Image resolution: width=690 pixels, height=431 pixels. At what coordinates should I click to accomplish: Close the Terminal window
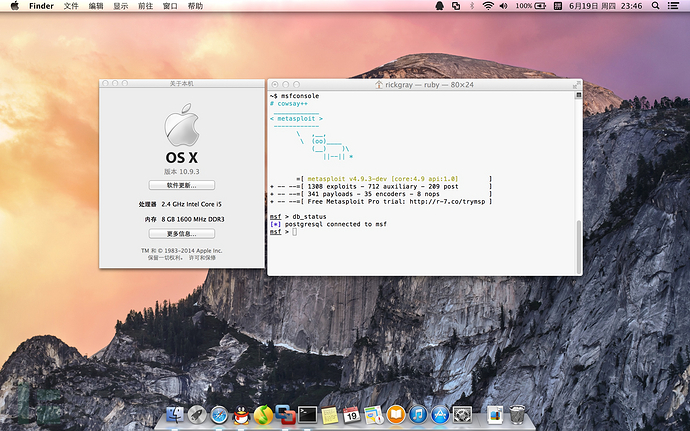pos(275,85)
